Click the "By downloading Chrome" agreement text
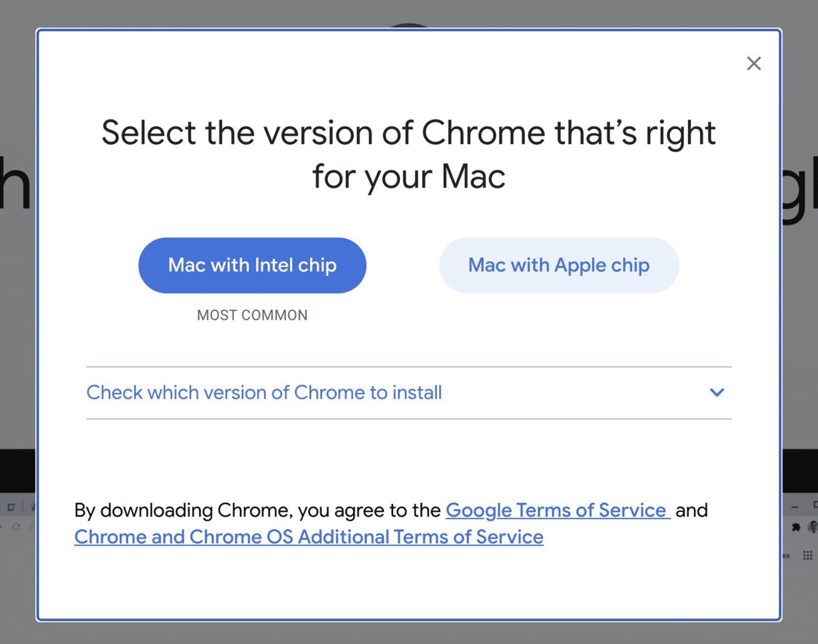 (257, 510)
